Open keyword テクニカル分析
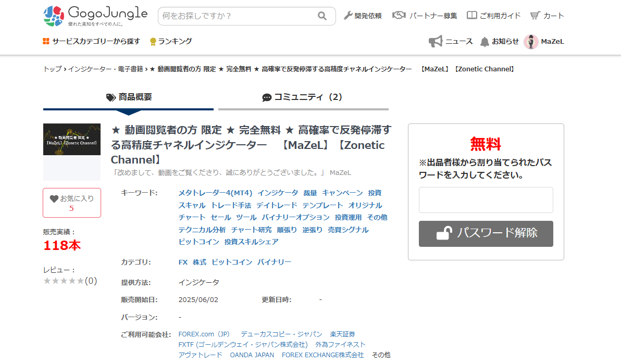The height and width of the screenshot is (364, 621). click(202, 230)
